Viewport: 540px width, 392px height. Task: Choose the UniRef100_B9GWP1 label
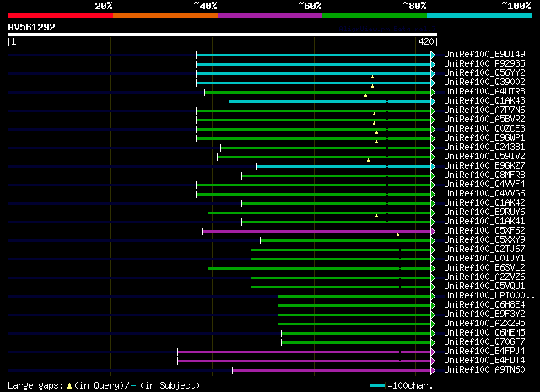click(484, 138)
